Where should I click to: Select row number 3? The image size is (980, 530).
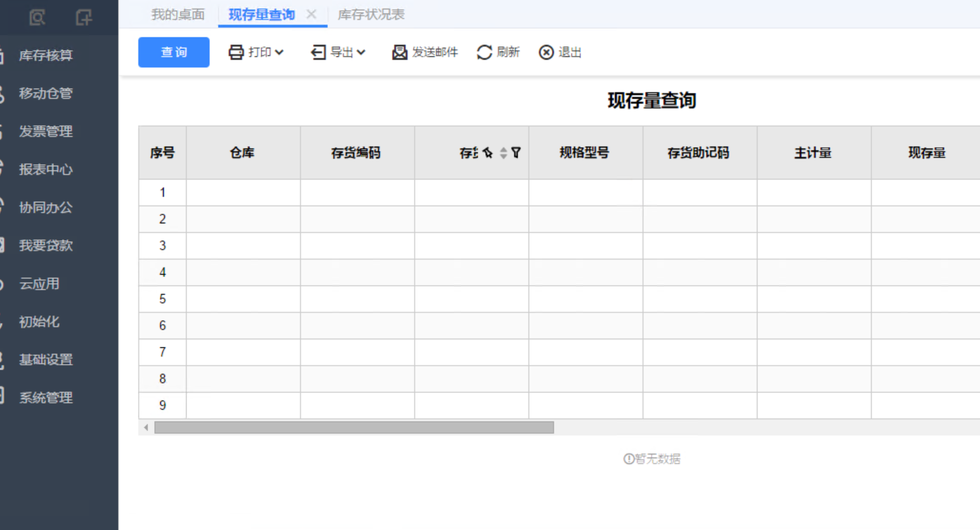pyautogui.click(x=162, y=245)
